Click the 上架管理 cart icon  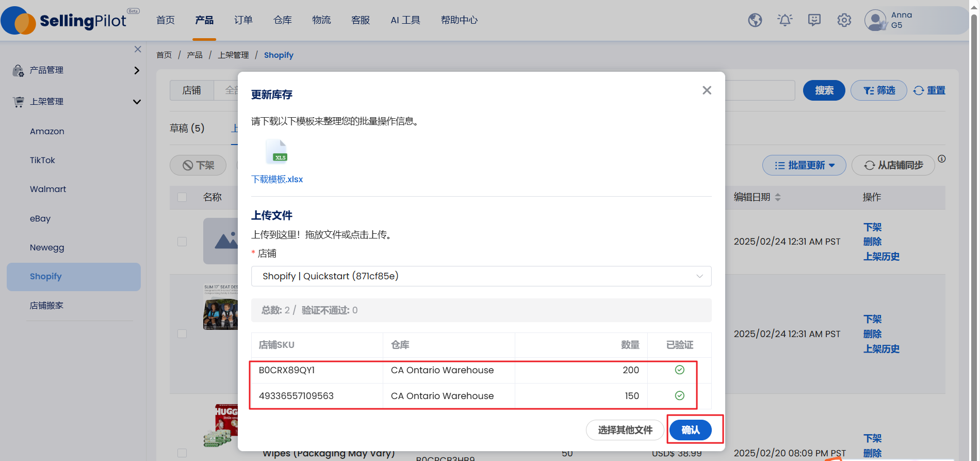[18, 102]
